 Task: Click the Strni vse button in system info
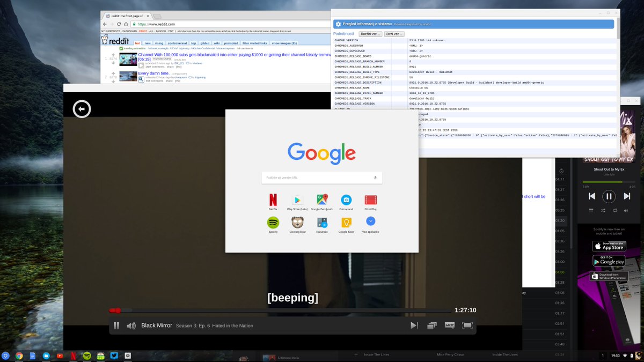pyautogui.click(x=394, y=34)
